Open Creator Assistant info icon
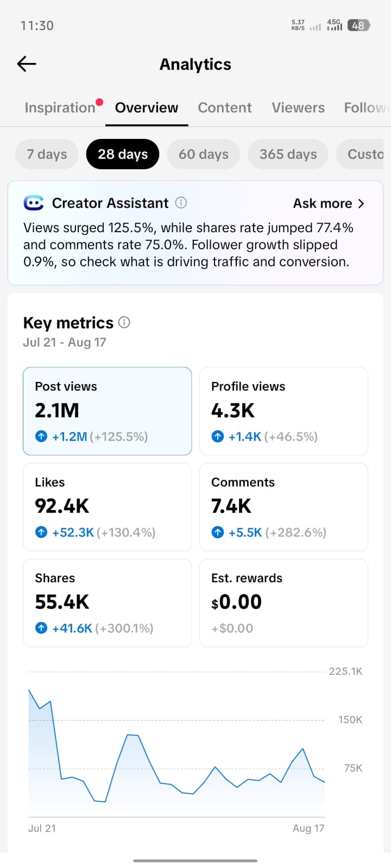391x868 pixels. pos(181,203)
